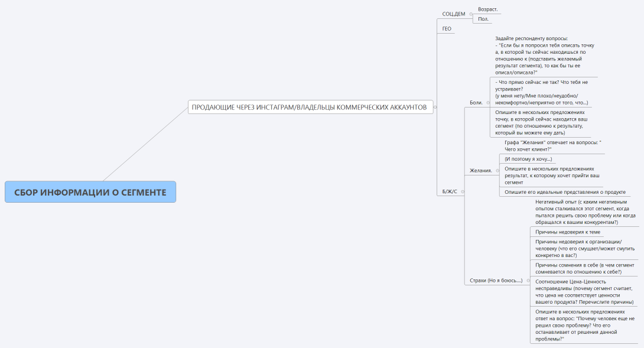644x348 pixels.
Task: Collapse the Желания branch toggle
Action: coord(497,171)
